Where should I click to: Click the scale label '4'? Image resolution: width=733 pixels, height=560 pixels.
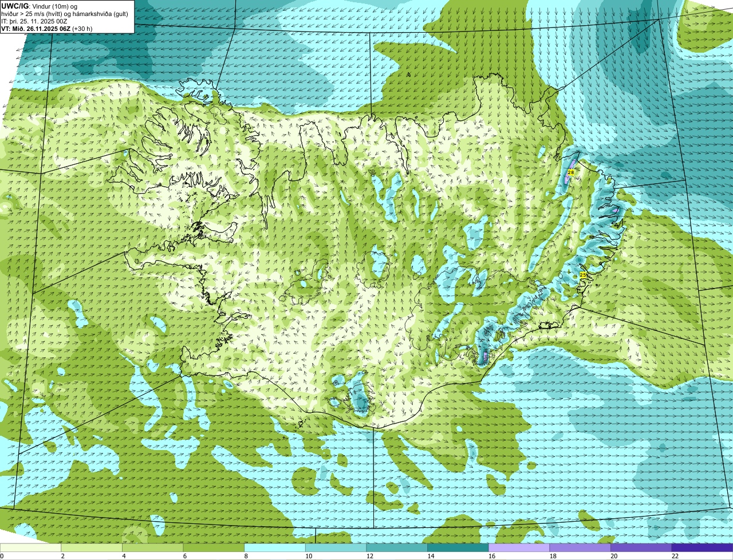pos(124,556)
